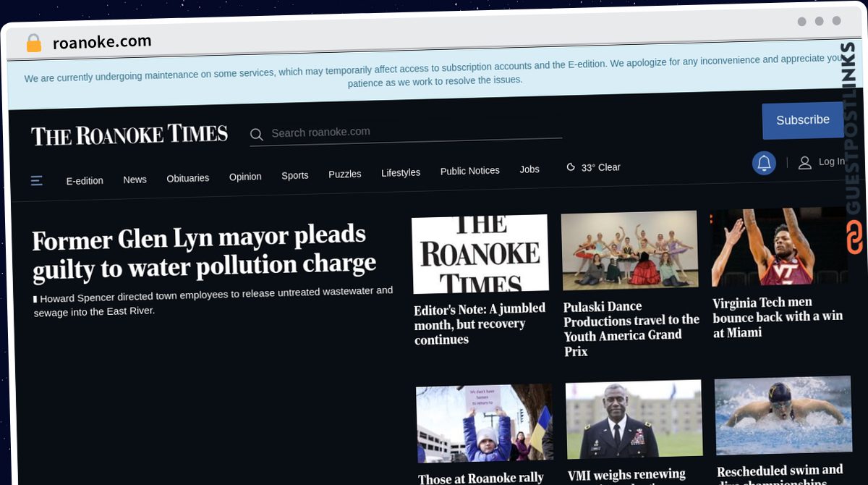Open Editor's Note jumbled month article
Viewport: 868px width, 485px height.
(480, 324)
